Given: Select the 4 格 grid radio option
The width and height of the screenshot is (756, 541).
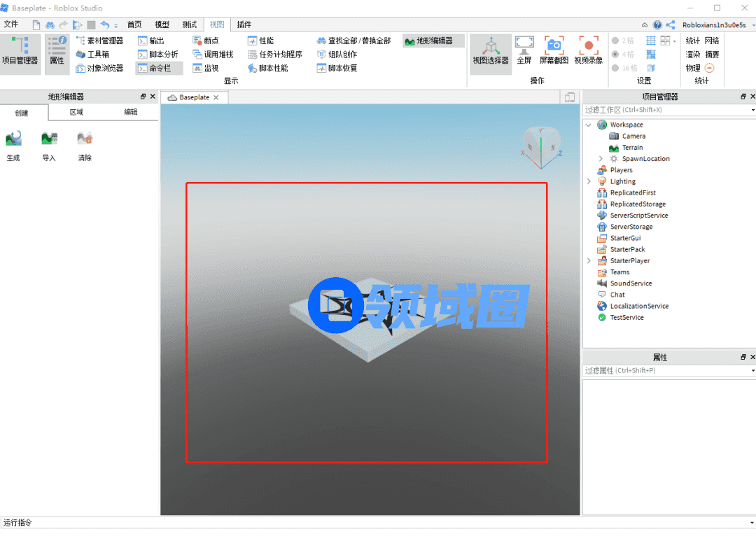Looking at the screenshot, I should tap(615, 55).
